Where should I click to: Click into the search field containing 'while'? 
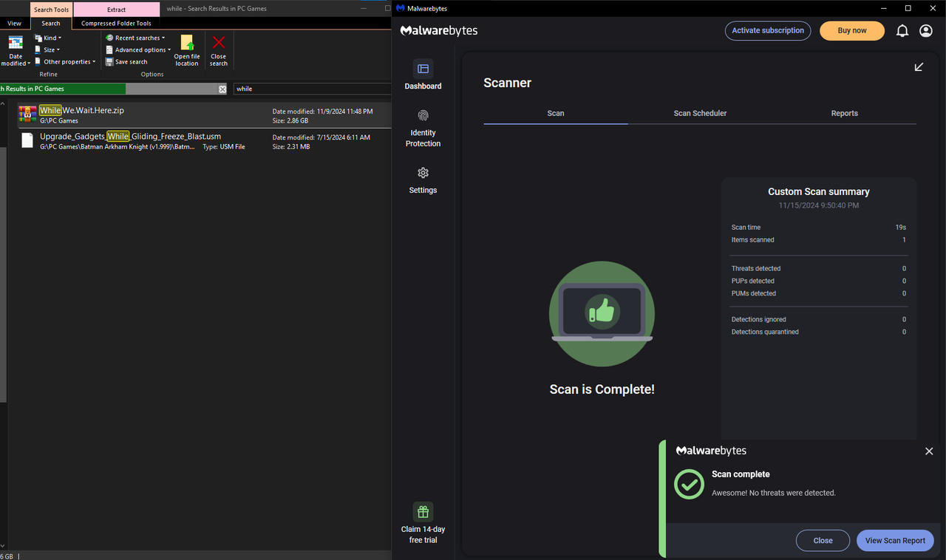(312, 89)
